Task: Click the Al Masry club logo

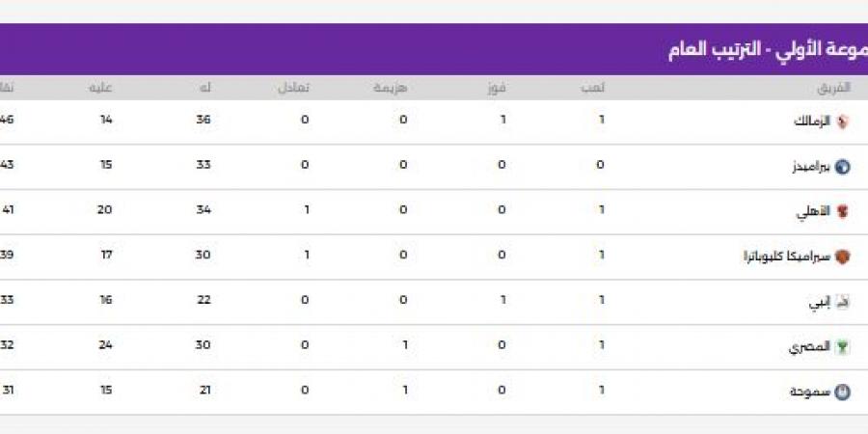Action: [x=842, y=347]
